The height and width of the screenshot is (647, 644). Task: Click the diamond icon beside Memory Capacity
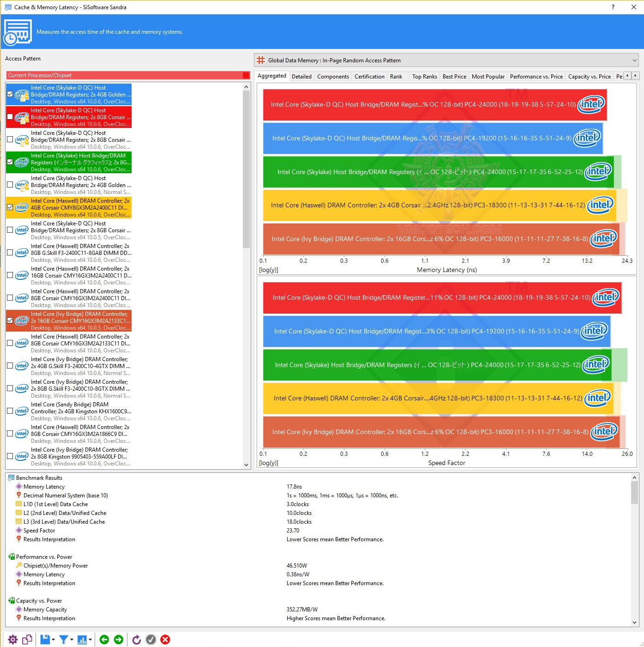[x=19, y=610]
